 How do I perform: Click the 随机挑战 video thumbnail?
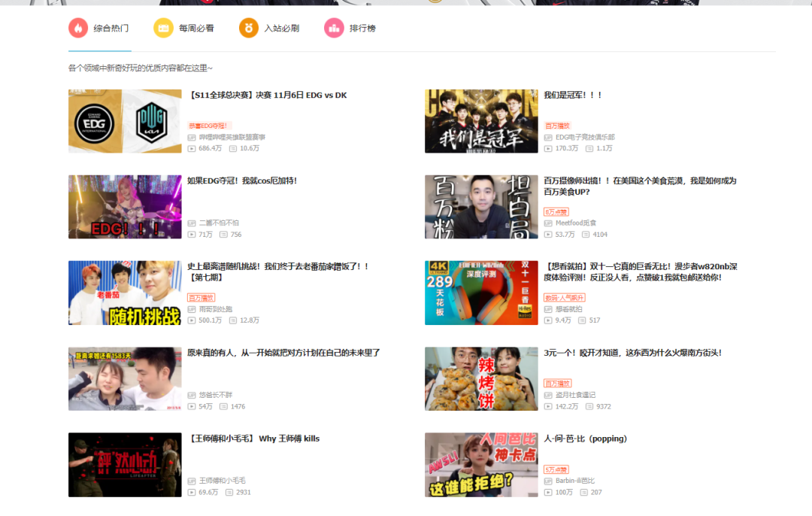tap(125, 293)
